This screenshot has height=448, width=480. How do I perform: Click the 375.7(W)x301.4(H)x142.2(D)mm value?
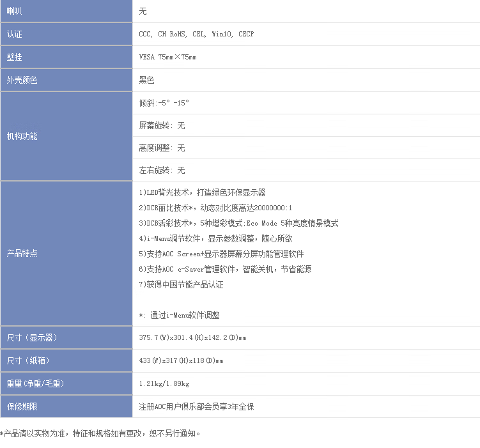(192, 337)
